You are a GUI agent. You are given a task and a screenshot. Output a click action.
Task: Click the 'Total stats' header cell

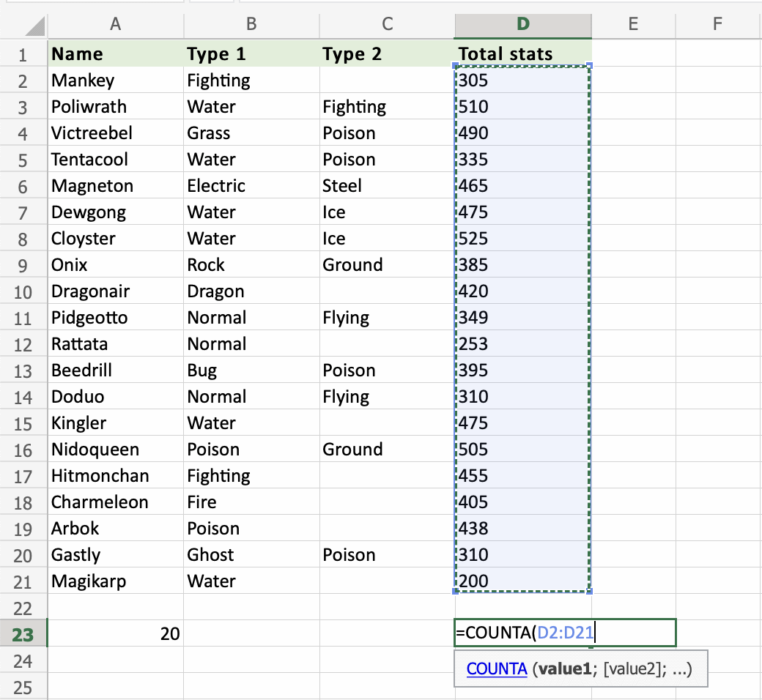522,54
